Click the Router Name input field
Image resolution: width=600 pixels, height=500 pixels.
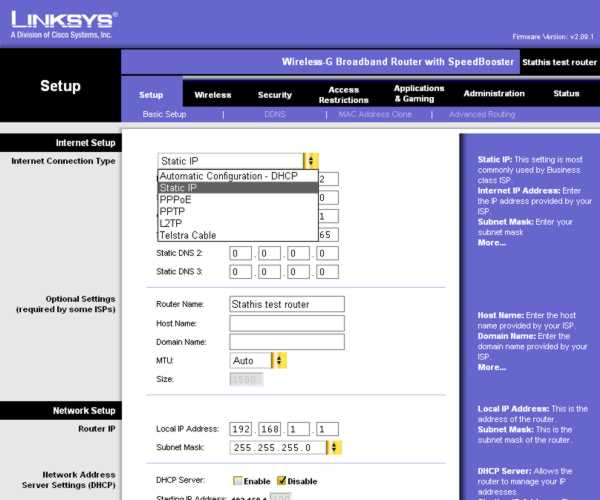(x=287, y=304)
